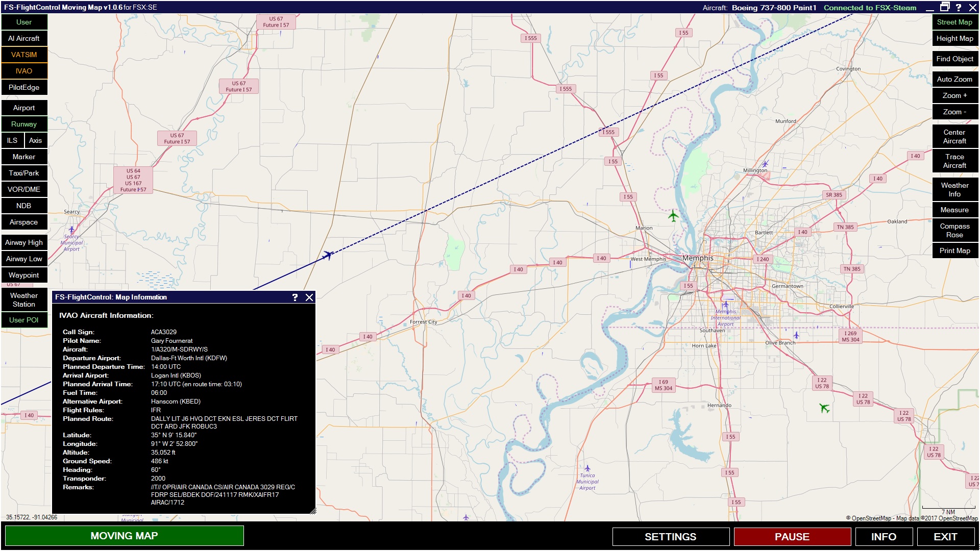Select the Zoom - tool
Screen dimensions: 980x551
click(x=954, y=112)
